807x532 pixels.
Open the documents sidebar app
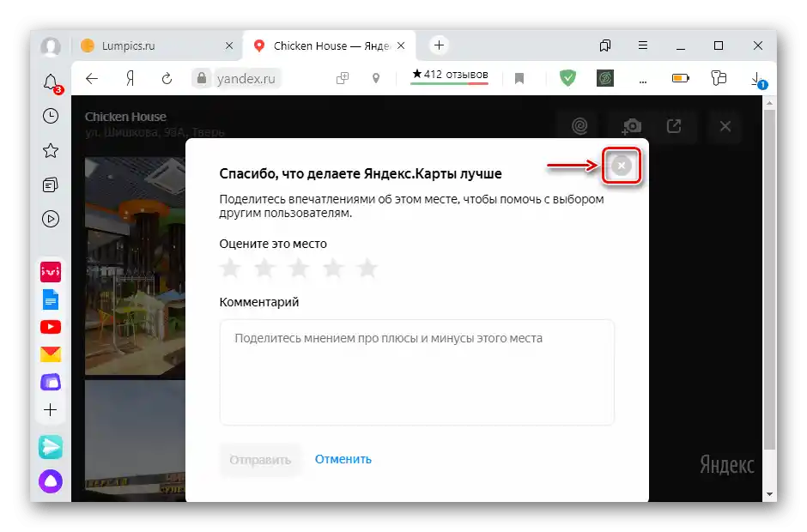[x=51, y=299]
